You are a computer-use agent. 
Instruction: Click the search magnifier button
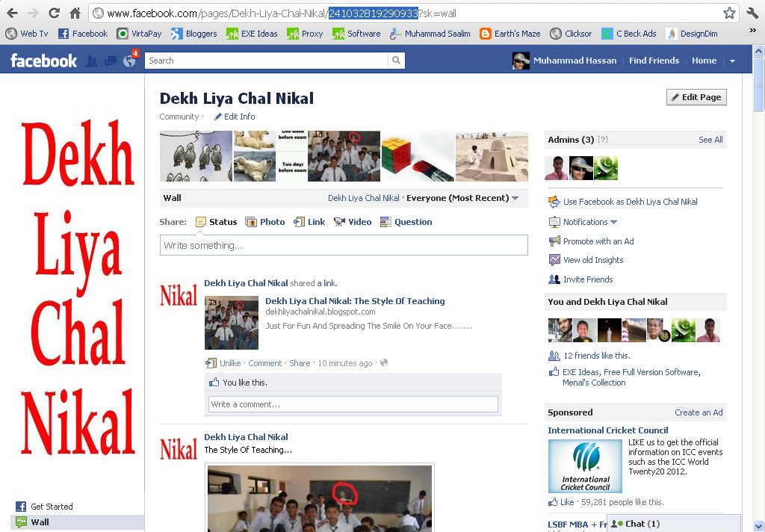pyautogui.click(x=396, y=61)
